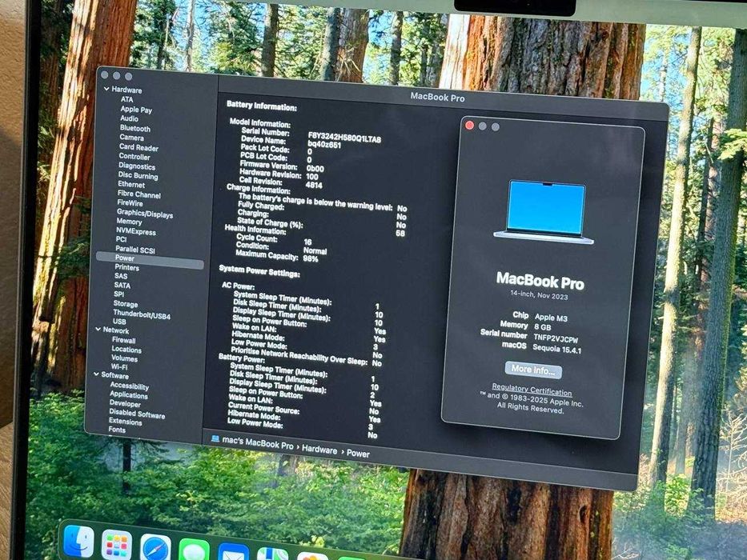
Task: Click serial number TNFP2VJCPW in About window
Action: [x=556, y=339]
